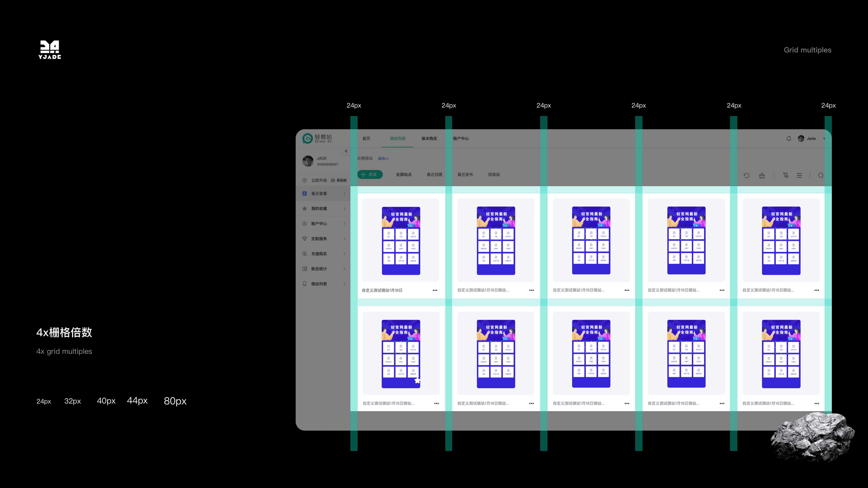Select the 最近创建 filter tab
The image size is (868, 488).
coord(434,175)
